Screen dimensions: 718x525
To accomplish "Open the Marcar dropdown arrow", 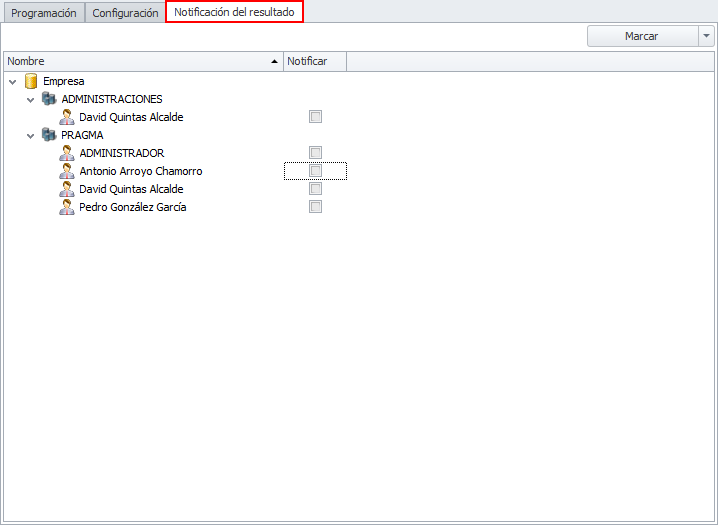I will pos(707,36).
